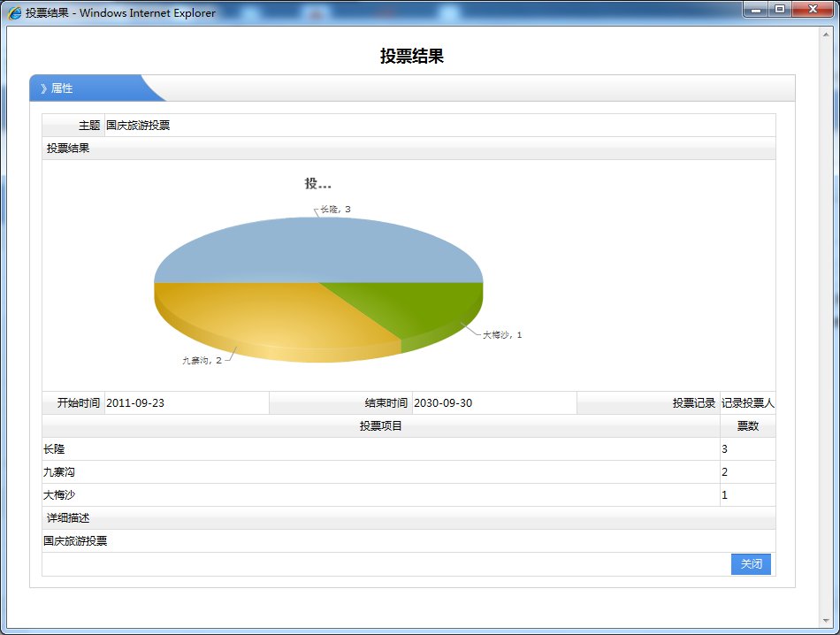Select the 九寨沟 row in results table

[x=380, y=472]
